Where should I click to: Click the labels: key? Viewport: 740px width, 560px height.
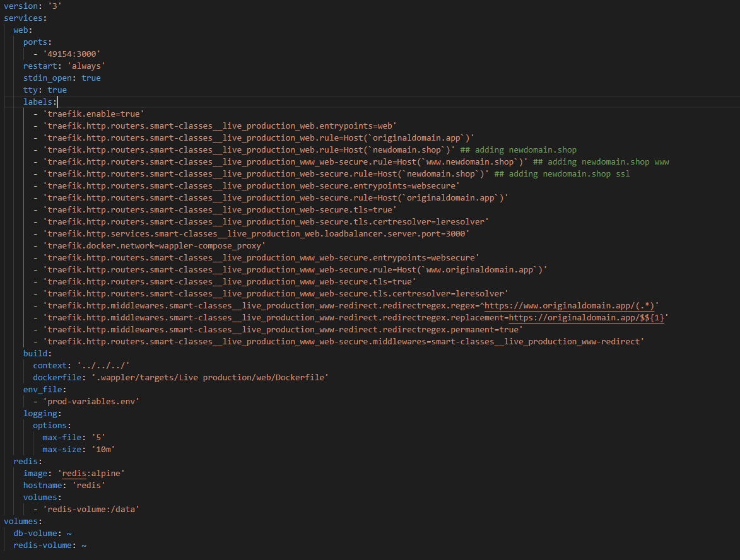(40, 102)
